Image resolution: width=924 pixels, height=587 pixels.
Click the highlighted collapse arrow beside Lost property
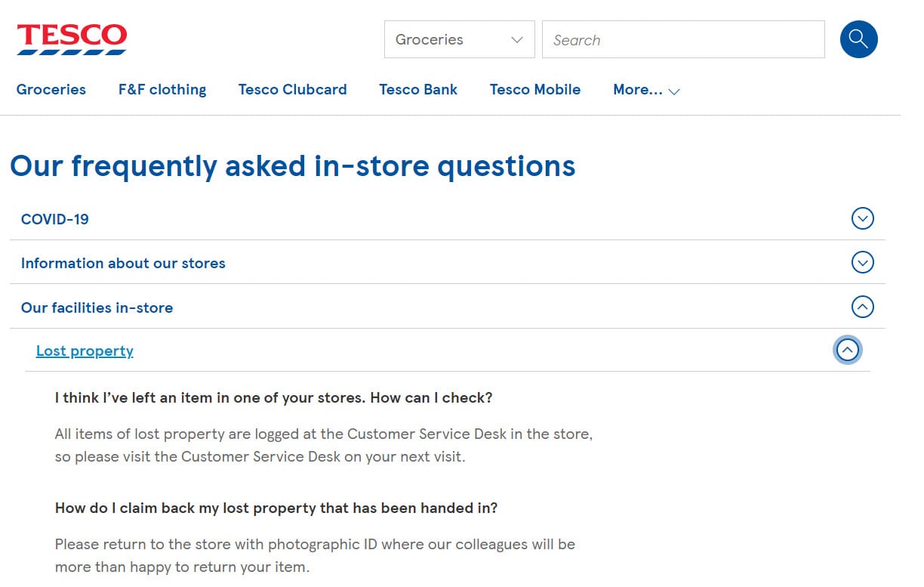[x=848, y=350]
